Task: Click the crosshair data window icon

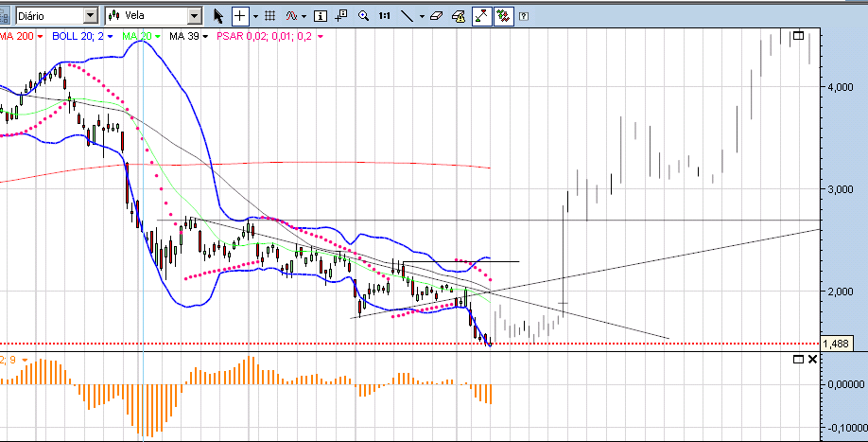Action: coord(341,15)
